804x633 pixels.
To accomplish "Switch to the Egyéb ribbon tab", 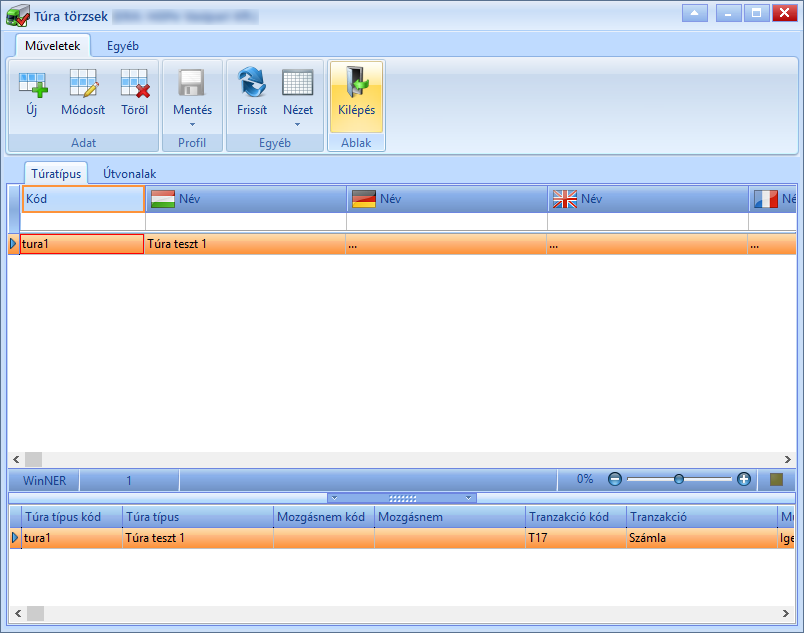I will 123,46.
